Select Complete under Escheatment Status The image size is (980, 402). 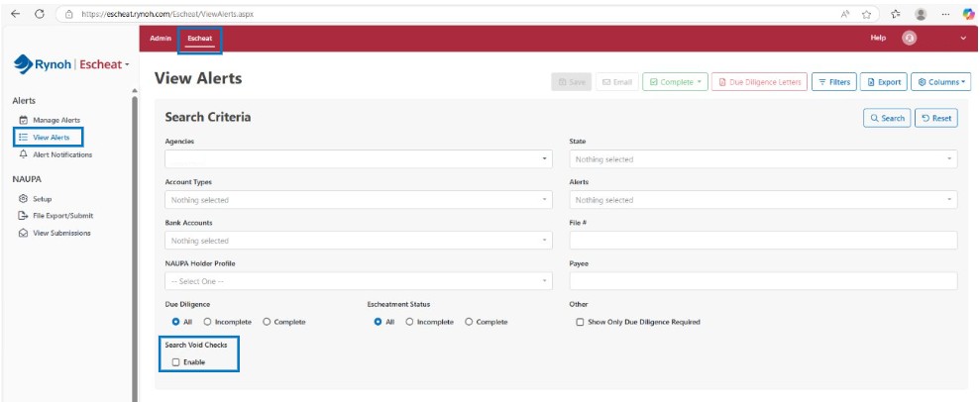pos(469,322)
